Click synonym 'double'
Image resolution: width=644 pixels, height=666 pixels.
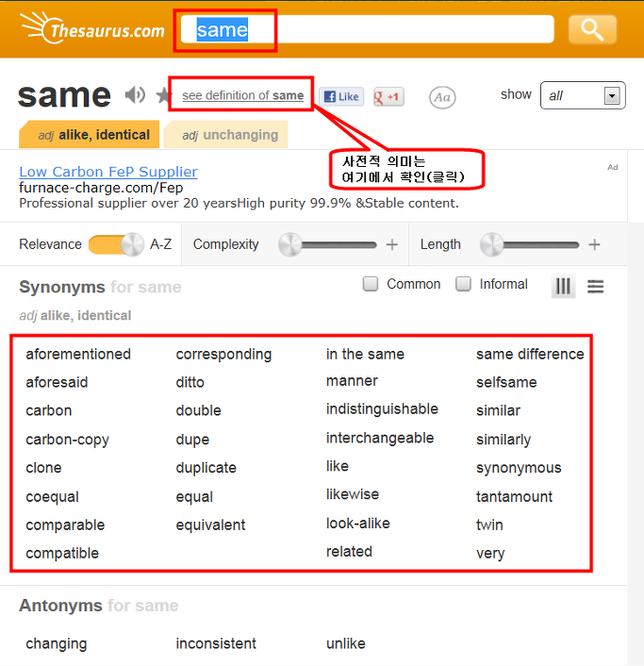click(199, 410)
